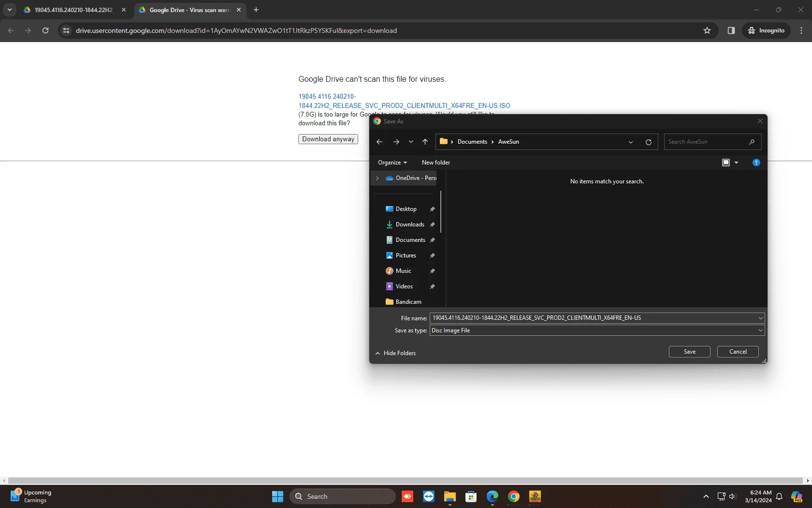The height and width of the screenshot is (508, 812).
Task: Expand the OneDrive - Personal tree node
Action: click(x=377, y=178)
